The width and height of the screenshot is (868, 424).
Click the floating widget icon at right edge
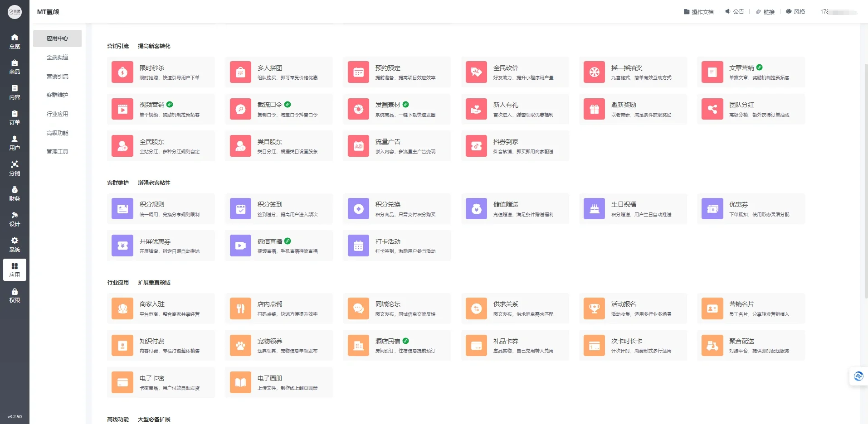(858, 376)
